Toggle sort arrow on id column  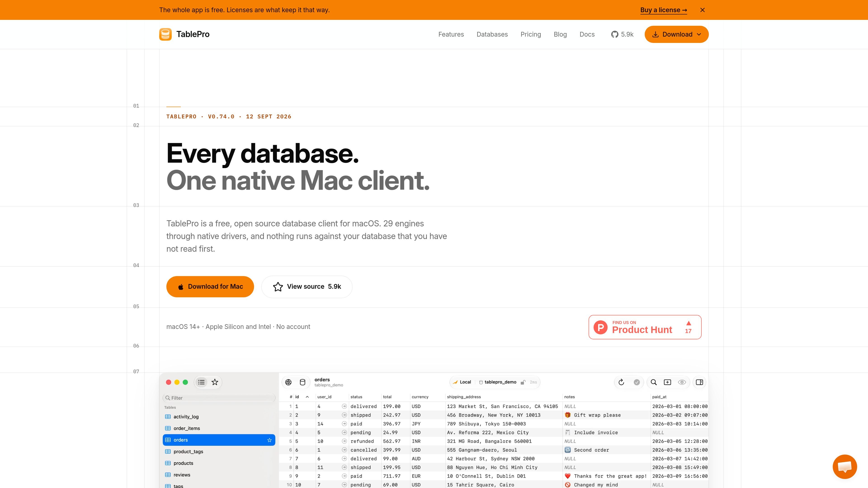pos(307,397)
